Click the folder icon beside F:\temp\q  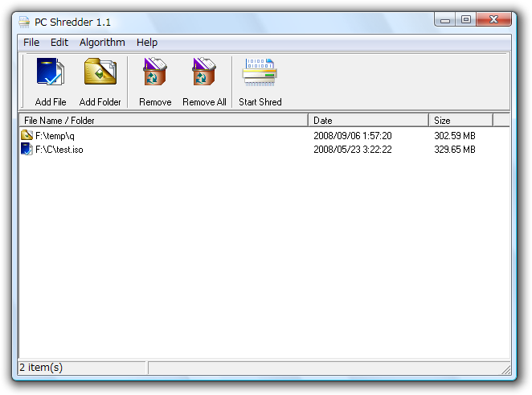pyautogui.click(x=27, y=135)
